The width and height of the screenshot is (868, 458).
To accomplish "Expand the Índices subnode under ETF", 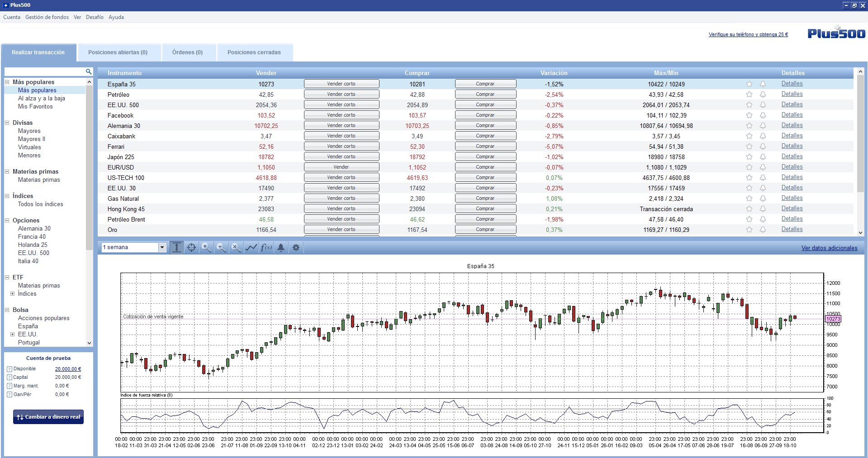I will [13, 293].
